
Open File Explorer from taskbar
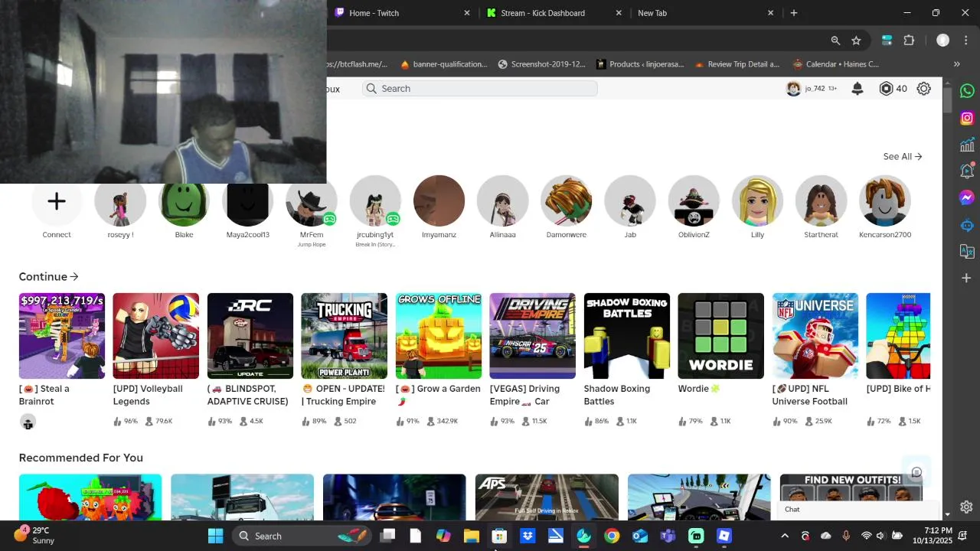point(472,536)
